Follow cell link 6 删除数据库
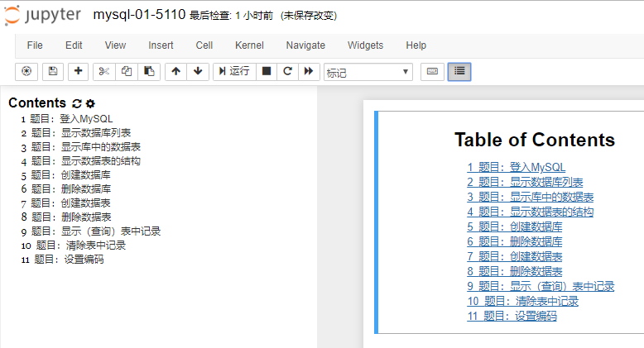644x348 pixels. click(515, 241)
